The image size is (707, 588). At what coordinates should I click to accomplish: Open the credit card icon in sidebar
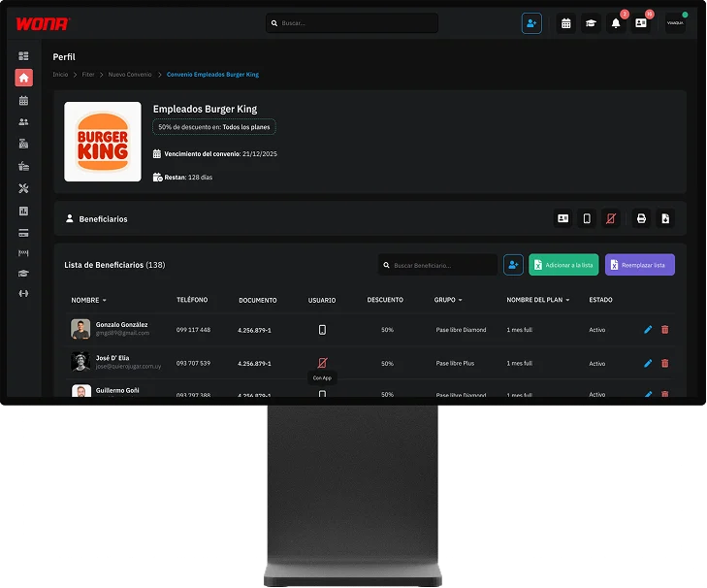click(x=23, y=233)
